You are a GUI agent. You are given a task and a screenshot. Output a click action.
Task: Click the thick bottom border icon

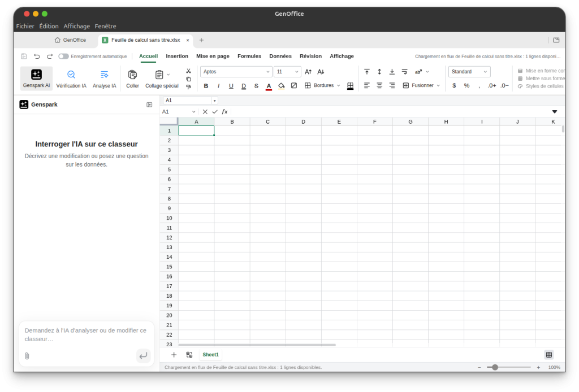350,86
